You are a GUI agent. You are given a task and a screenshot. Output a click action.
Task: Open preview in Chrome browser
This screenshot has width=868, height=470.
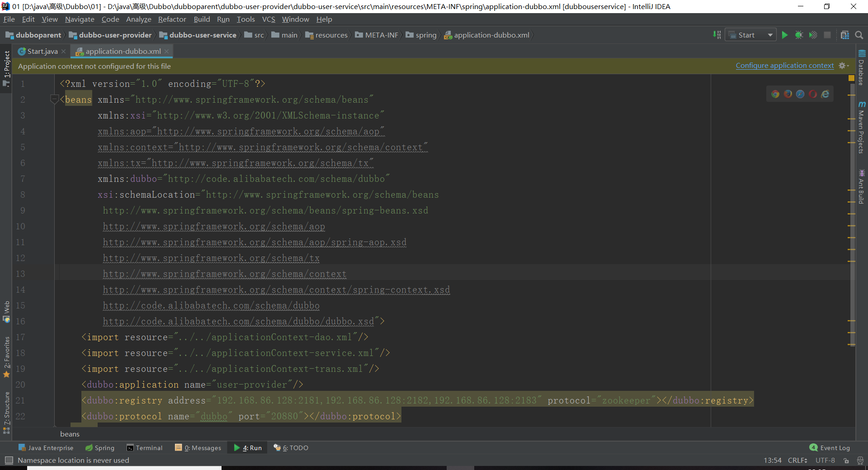[x=775, y=94]
